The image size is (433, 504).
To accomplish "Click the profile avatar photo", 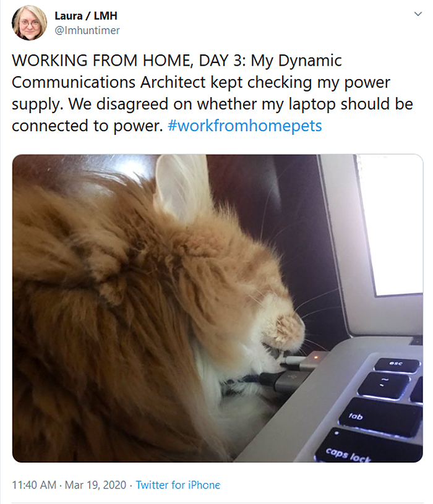I will [29, 22].
